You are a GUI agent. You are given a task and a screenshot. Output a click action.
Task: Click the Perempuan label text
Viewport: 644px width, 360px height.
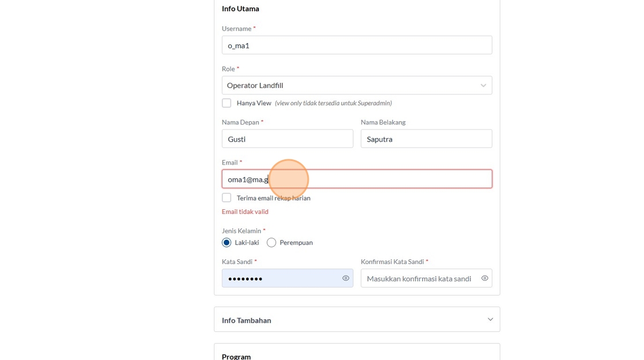click(296, 243)
